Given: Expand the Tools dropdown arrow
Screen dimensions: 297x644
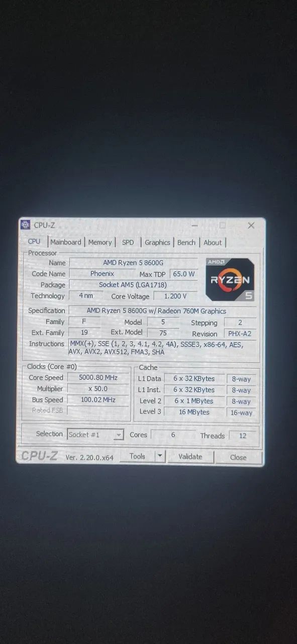Looking at the screenshot, I should point(160,456).
